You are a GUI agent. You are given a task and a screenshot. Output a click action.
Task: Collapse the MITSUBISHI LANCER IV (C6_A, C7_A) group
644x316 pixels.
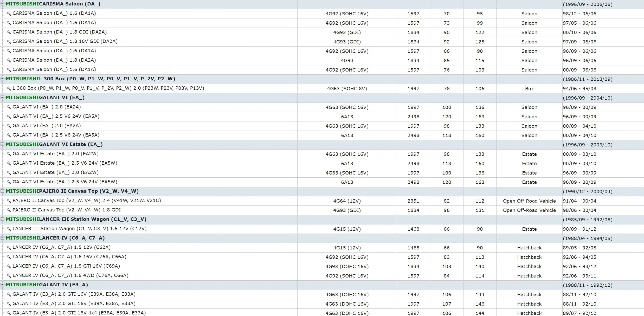click(x=2, y=238)
